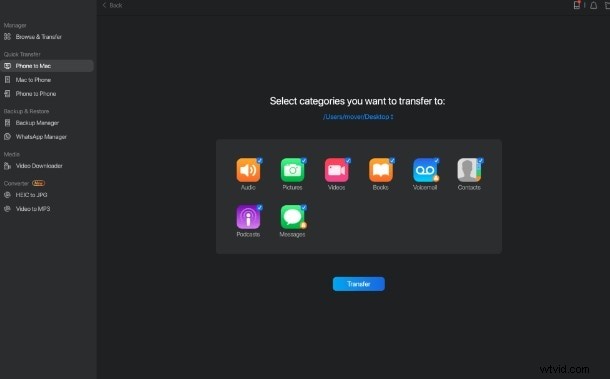
Task: Click the 'Messages' label text
Action: point(292,235)
